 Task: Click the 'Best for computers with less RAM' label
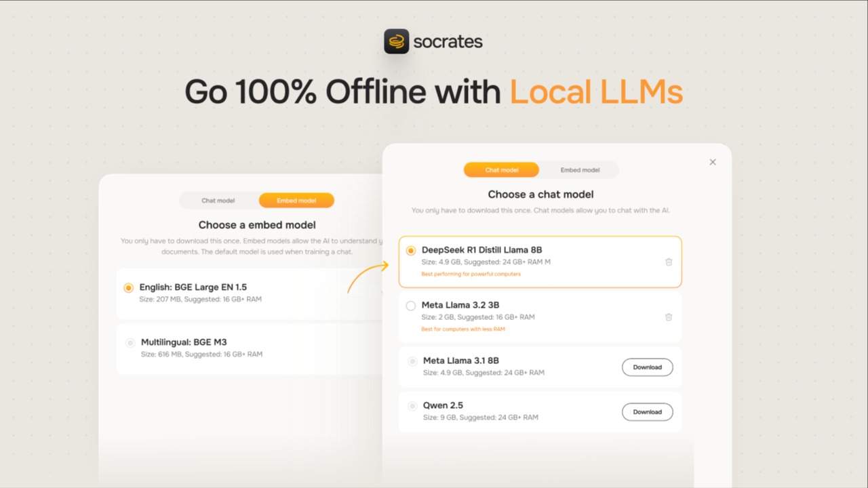[462, 329]
